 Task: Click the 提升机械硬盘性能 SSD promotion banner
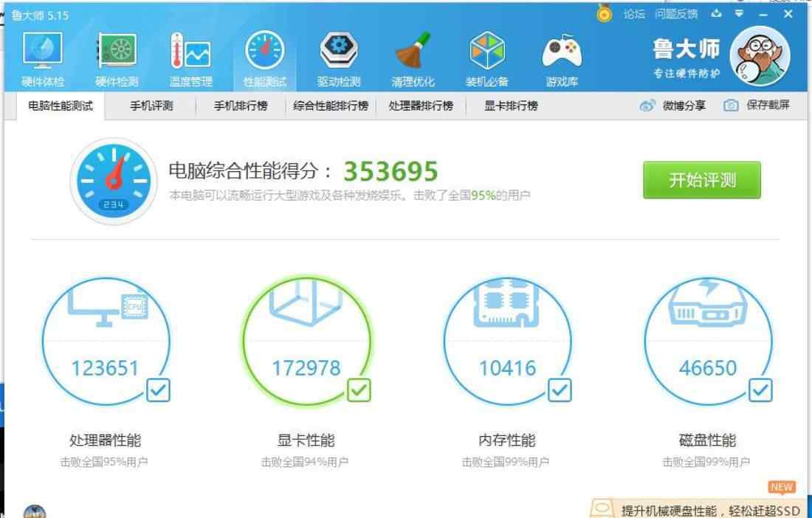click(700, 509)
